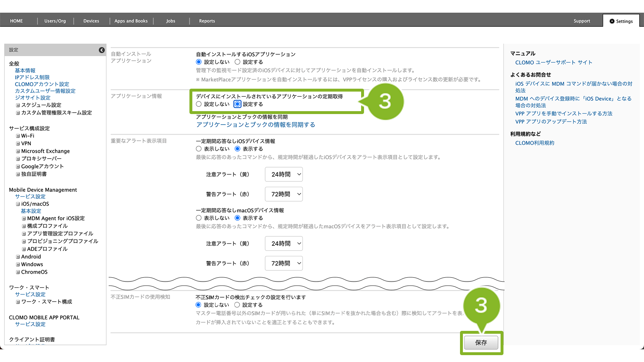Expand the VPN plus icon

click(18, 144)
